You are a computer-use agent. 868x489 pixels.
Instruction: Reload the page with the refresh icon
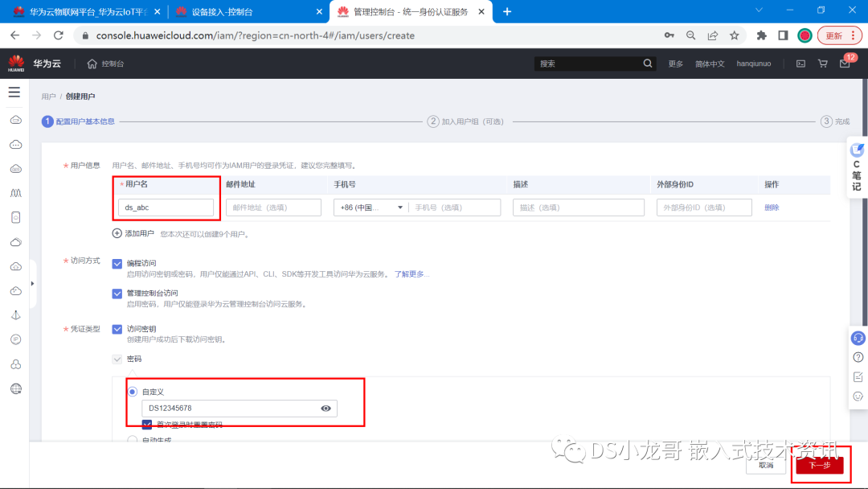[58, 35]
